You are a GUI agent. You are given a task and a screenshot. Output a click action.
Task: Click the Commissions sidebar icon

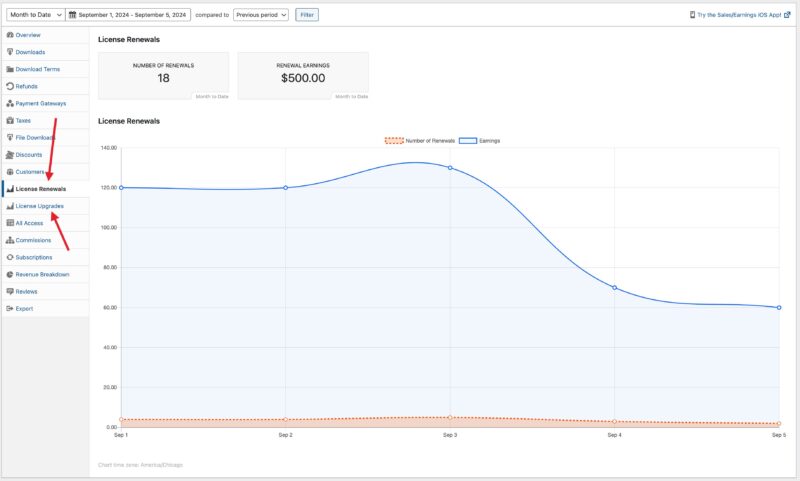(10, 240)
